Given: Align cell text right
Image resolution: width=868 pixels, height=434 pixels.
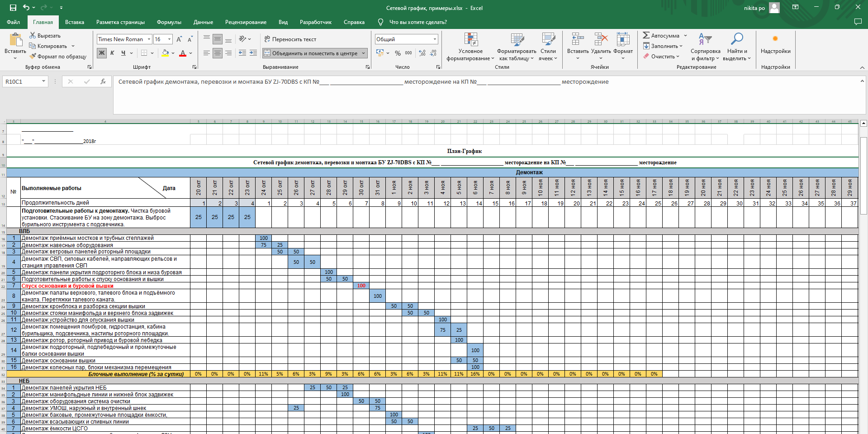Looking at the screenshot, I should pos(228,53).
